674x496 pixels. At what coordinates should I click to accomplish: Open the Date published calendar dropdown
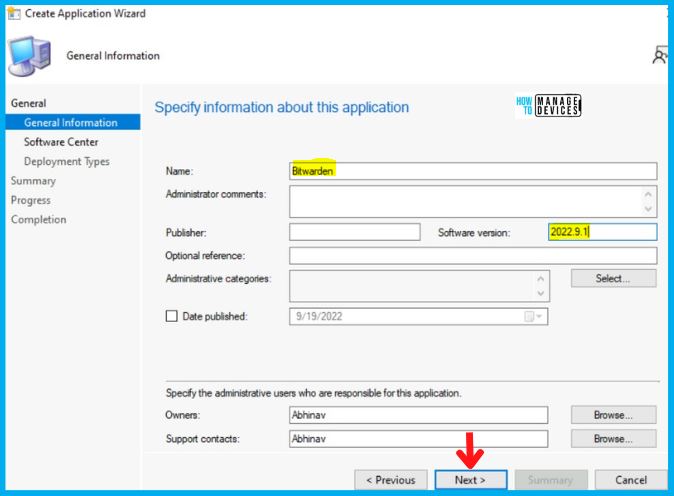534,317
